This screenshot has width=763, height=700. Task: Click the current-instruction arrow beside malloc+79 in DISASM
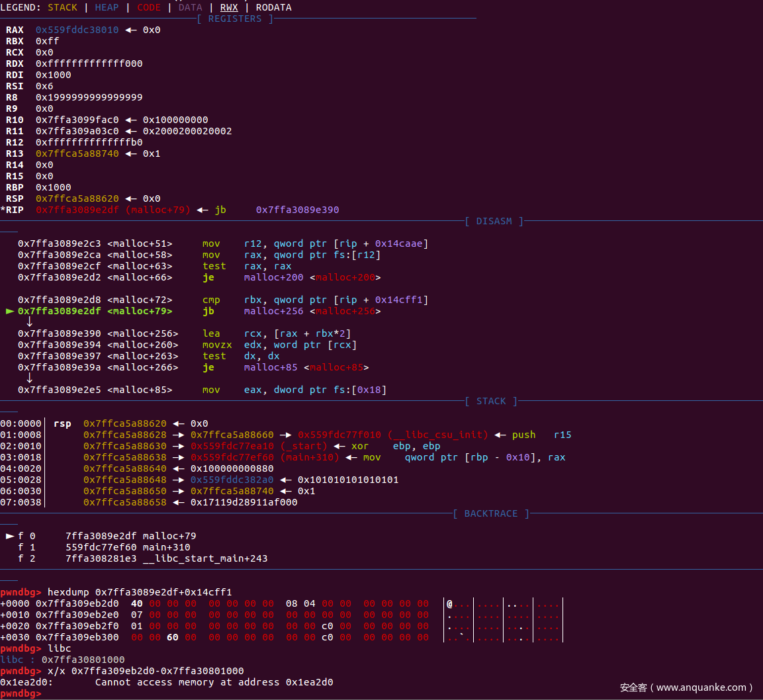pos(9,311)
